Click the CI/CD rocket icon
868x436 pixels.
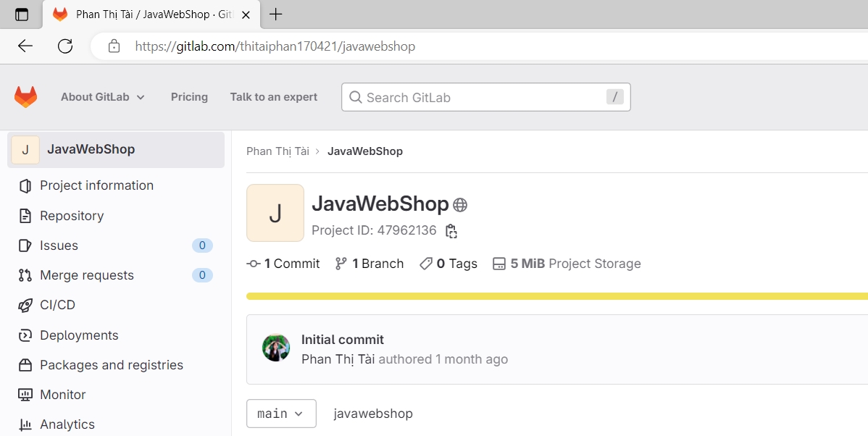25,305
